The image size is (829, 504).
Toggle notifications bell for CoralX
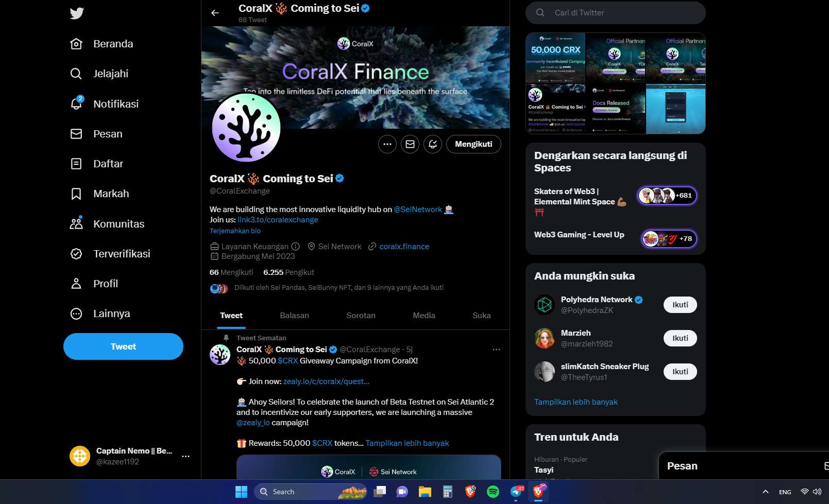click(433, 144)
